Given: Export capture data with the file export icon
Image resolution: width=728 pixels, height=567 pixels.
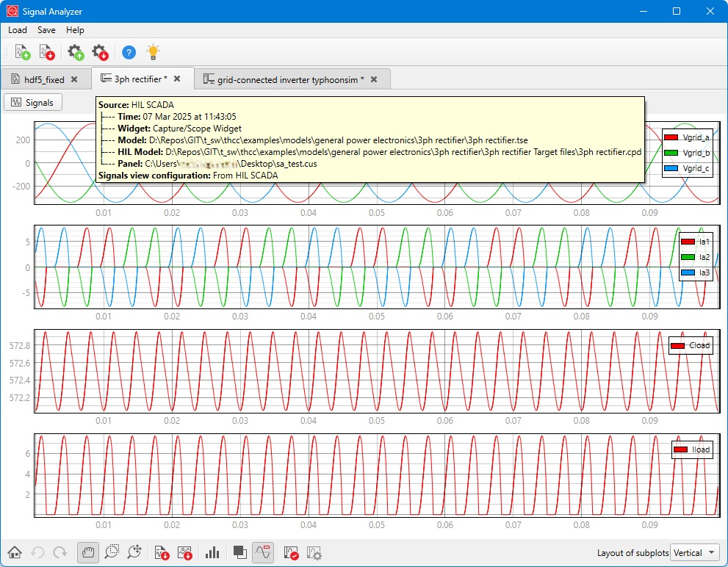Looking at the screenshot, I should tap(162, 552).
